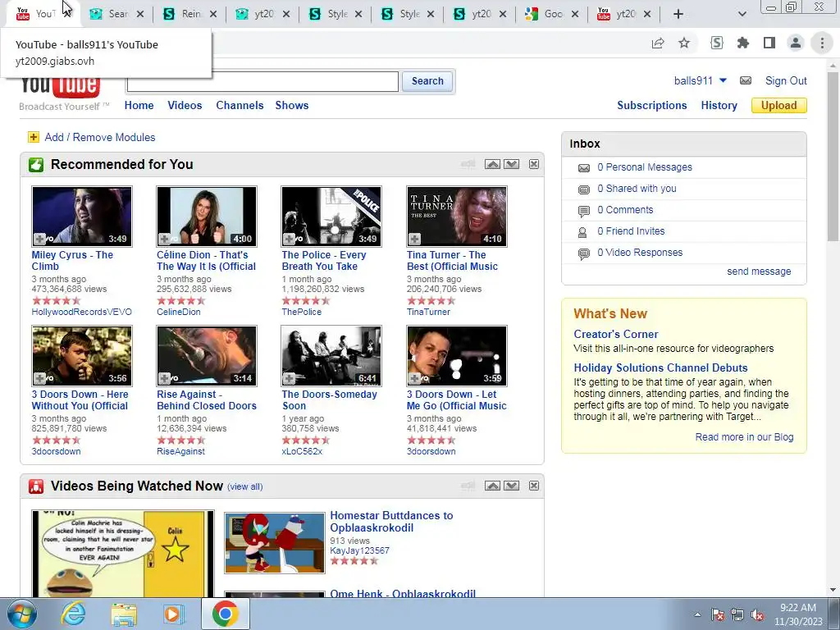Launch Internet Explorer from the taskbar
Screen dimensions: 840x630
[x=73, y=614]
